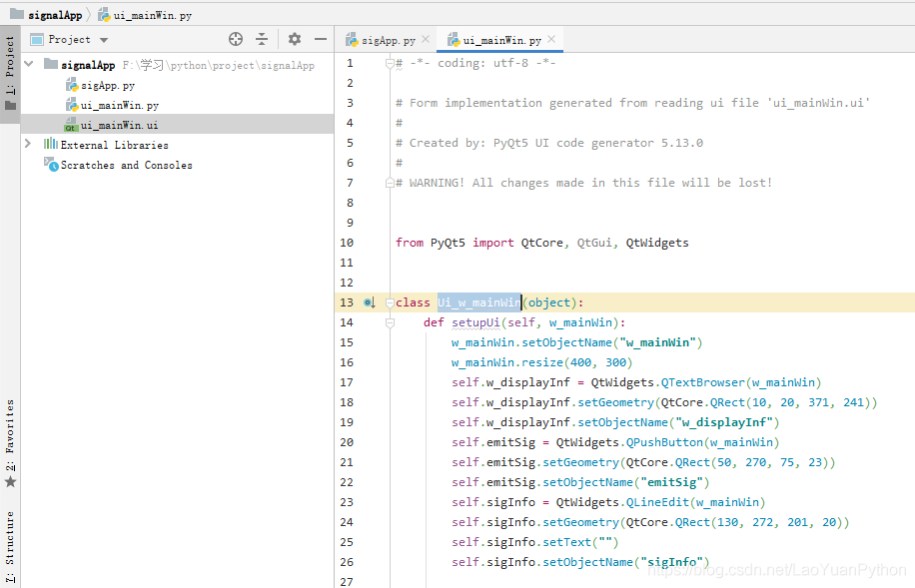Viewport: 915px width, 588px height.
Task: Hide the Project panel with minimize icon
Action: pos(321,39)
